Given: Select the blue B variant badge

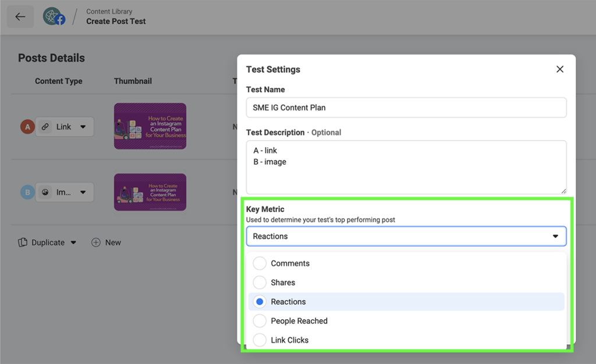Looking at the screenshot, I should click(27, 192).
